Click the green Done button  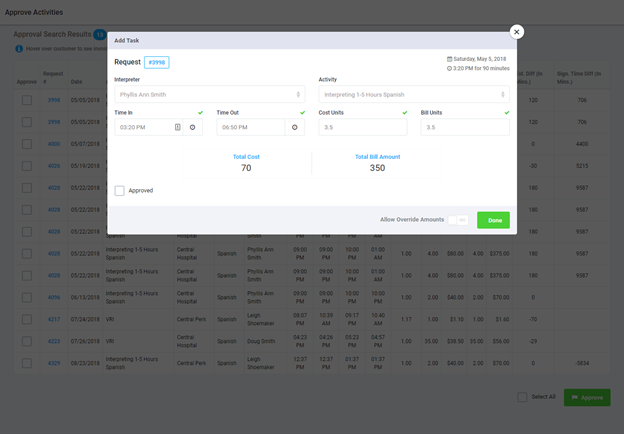493,220
